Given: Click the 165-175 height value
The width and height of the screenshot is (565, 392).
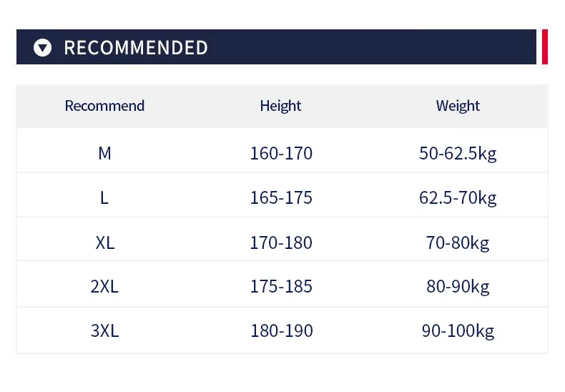Looking at the screenshot, I should 281,197.
